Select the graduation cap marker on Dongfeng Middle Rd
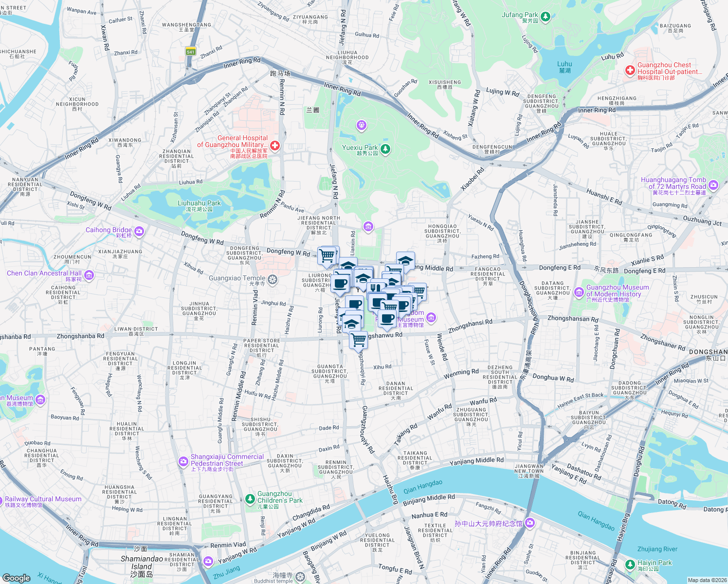This screenshot has width=728, height=584. coord(405,261)
